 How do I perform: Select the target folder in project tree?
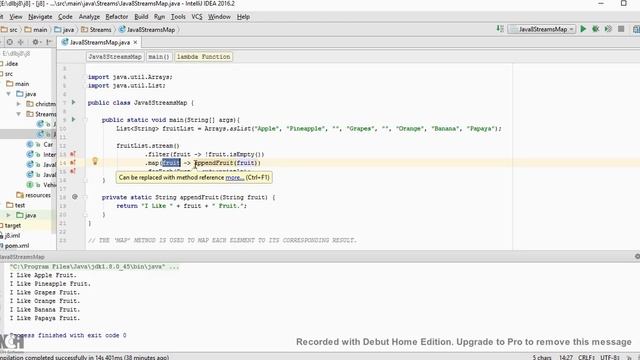coord(11,225)
